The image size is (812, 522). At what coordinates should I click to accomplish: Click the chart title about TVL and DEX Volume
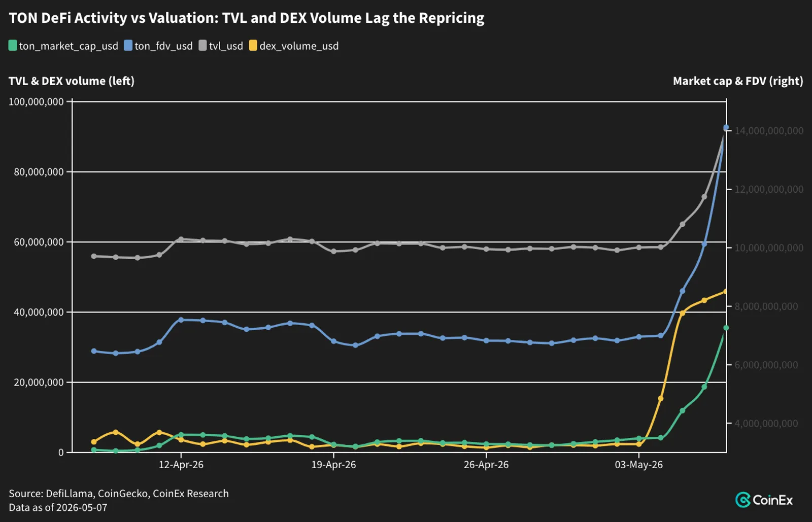[x=247, y=18]
